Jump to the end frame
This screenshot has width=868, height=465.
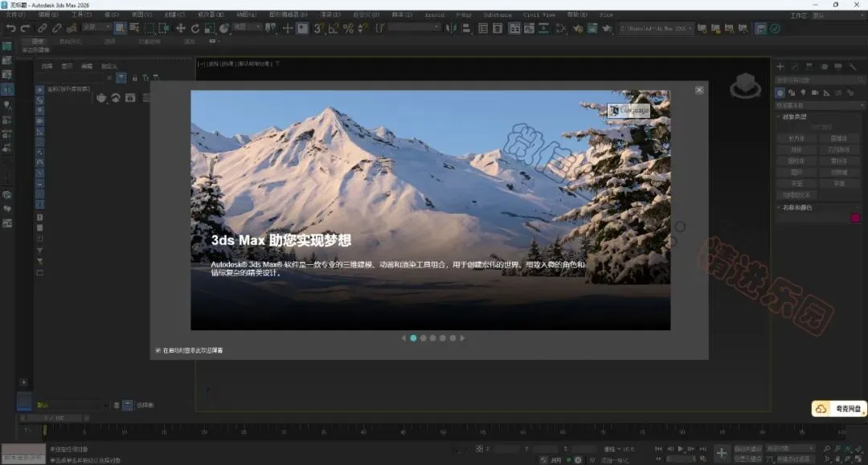(x=703, y=449)
